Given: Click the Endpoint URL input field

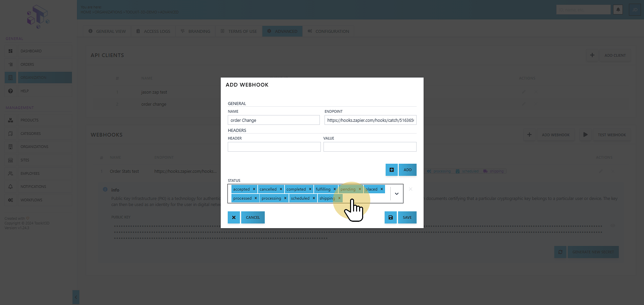Looking at the screenshot, I should (371, 120).
